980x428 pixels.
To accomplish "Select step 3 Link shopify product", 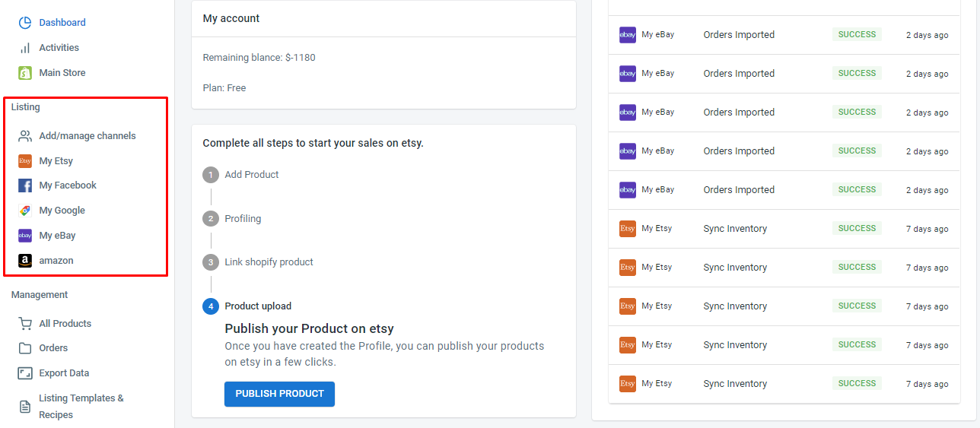I will (x=268, y=262).
